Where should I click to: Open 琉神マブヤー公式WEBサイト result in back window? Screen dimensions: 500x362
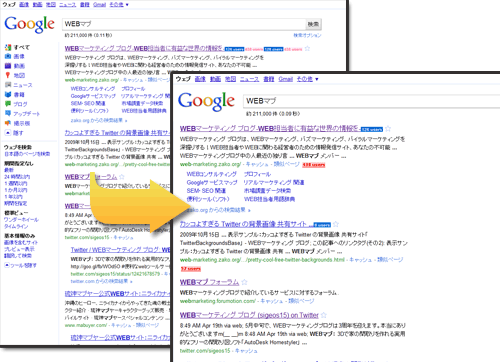pyautogui.click(x=117, y=294)
